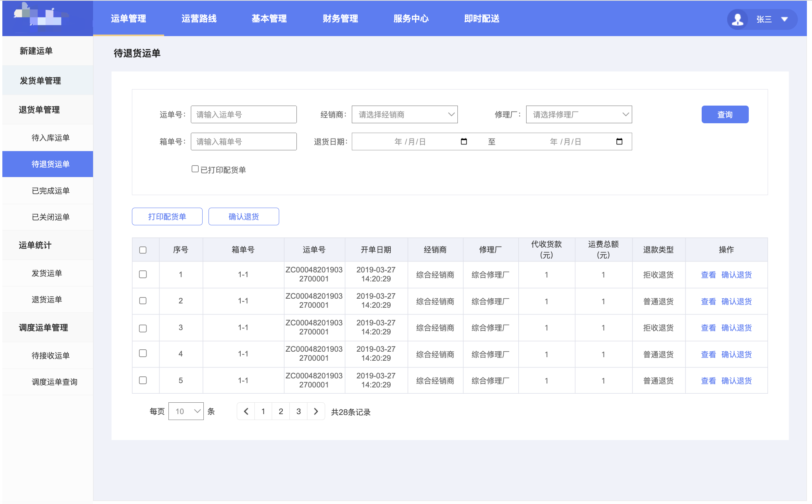Screen dimensions: 812x504
Task: Click the user avatar icon
Action: click(x=738, y=19)
